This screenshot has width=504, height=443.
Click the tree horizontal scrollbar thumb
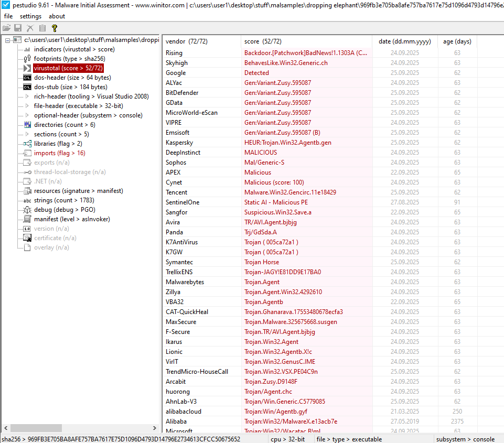[x=36, y=428]
